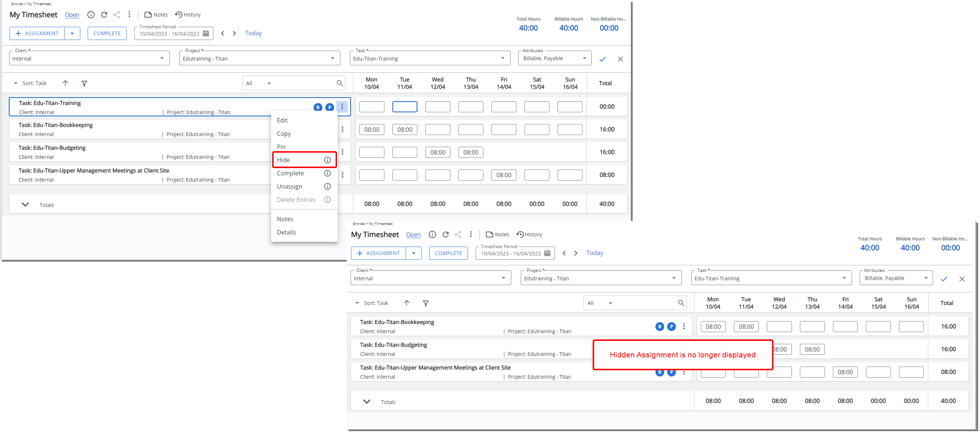This screenshot has height=433, width=980.
Task: Click the ASSIGNMENT button in top timesheet
Action: [x=37, y=33]
